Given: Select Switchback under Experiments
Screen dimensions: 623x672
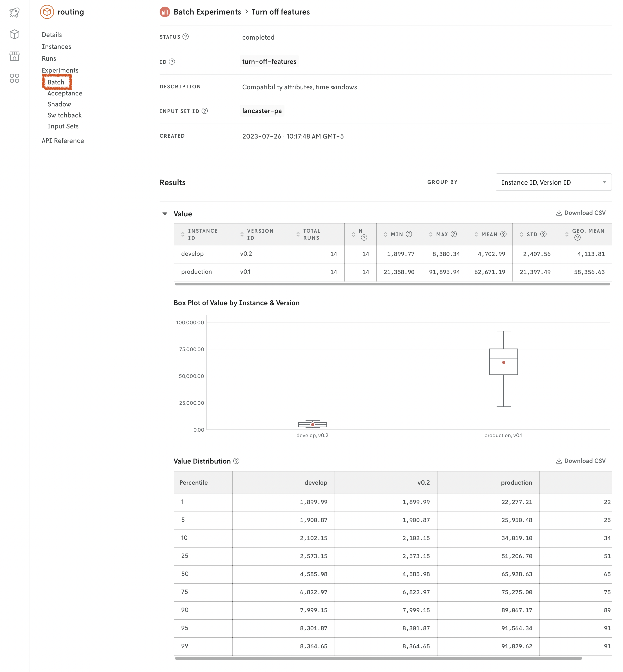Looking at the screenshot, I should [64, 115].
